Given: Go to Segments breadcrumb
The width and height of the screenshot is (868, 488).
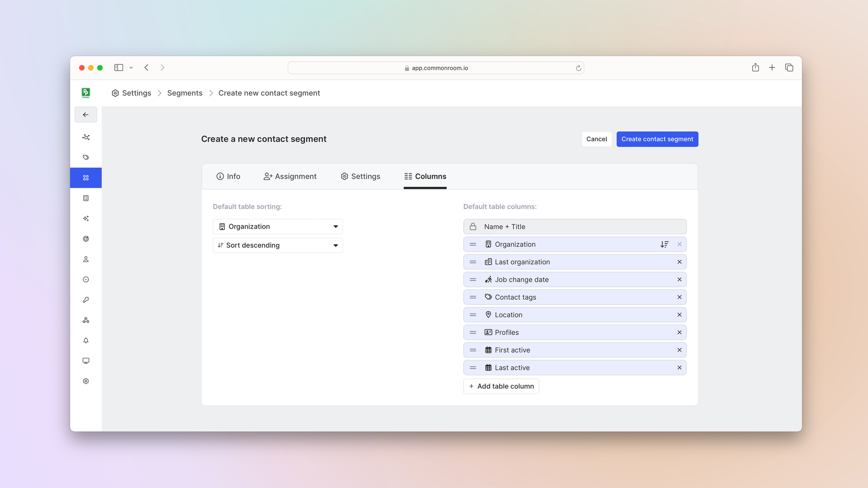Looking at the screenshot, I should (x=185, y=93).
